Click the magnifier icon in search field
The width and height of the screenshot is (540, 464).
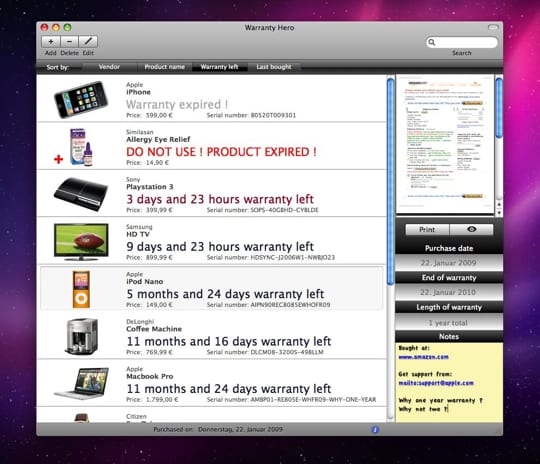(x=432, y=42)
